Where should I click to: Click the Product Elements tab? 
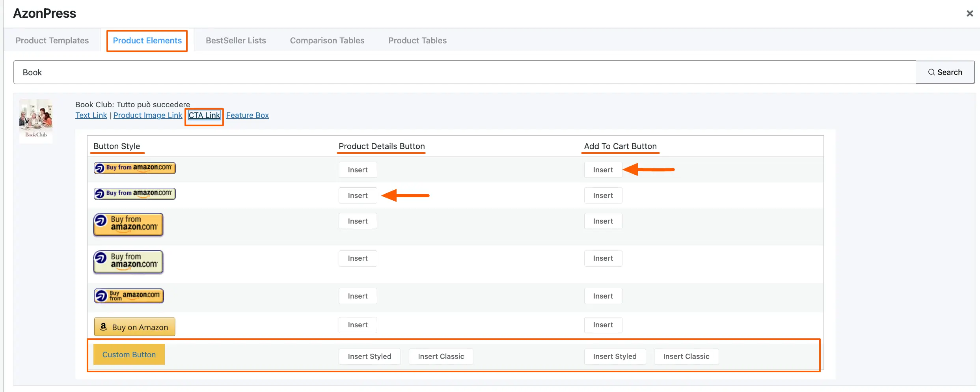point(147,41)
